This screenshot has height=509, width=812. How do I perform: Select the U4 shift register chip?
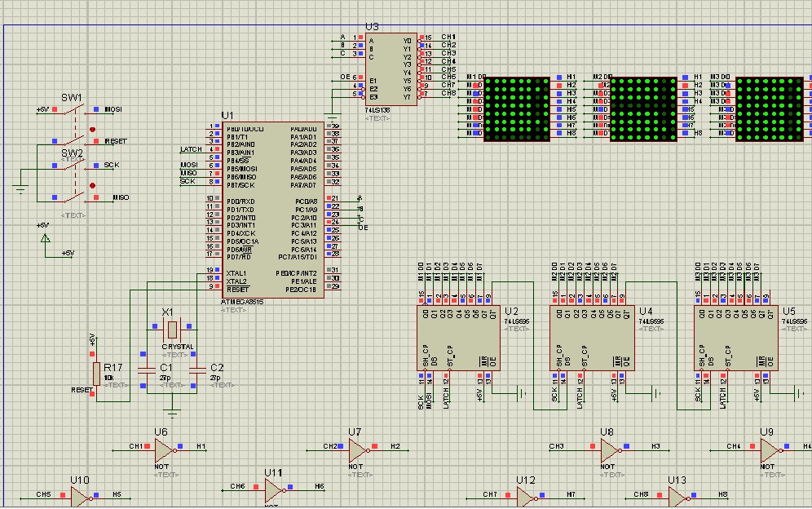click(592, 339)
